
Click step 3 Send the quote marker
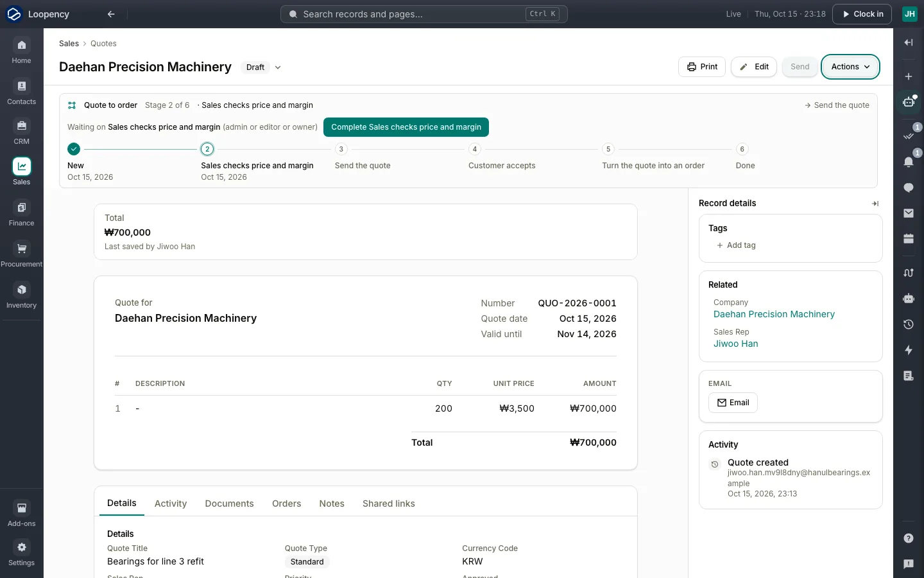click(x=341, y=149)
